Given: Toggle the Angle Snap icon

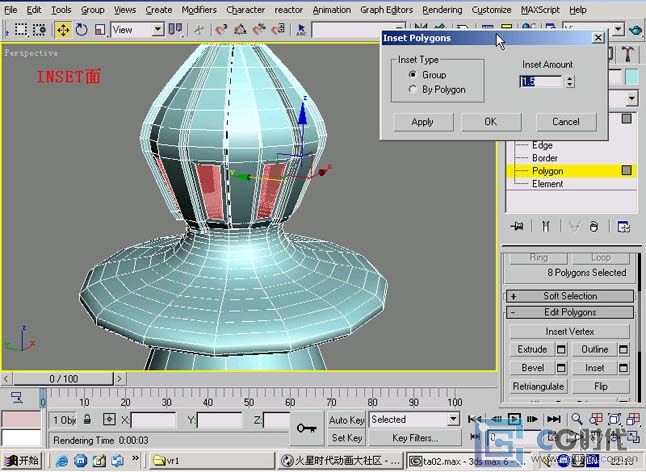Looking at the screenshot, I should click(240, 30).
